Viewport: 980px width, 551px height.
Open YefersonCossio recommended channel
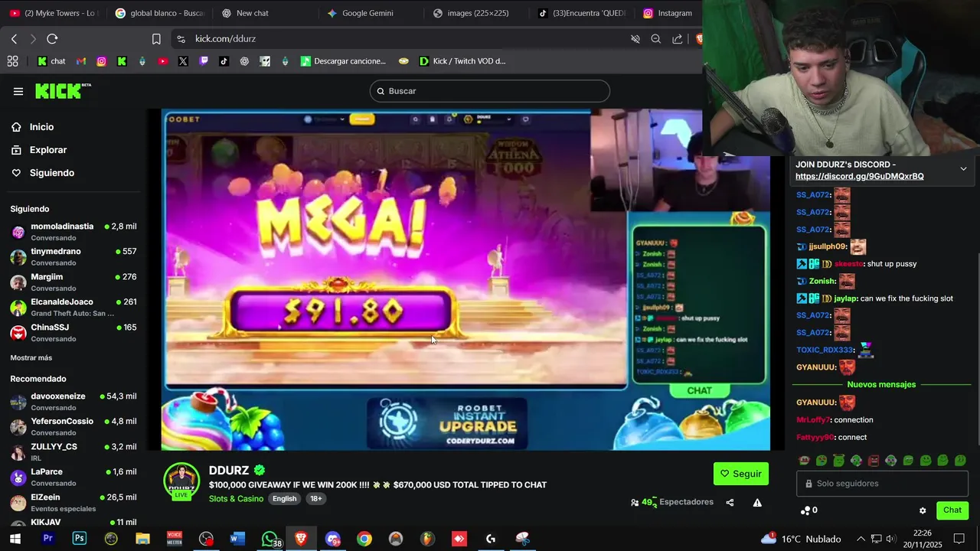pos(73,427)
